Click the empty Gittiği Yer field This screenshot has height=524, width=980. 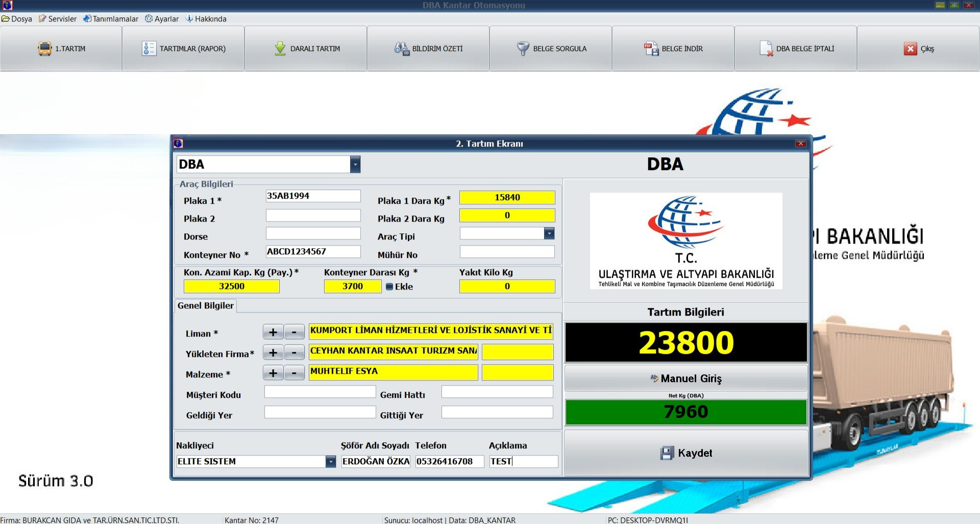coord(497,412)
